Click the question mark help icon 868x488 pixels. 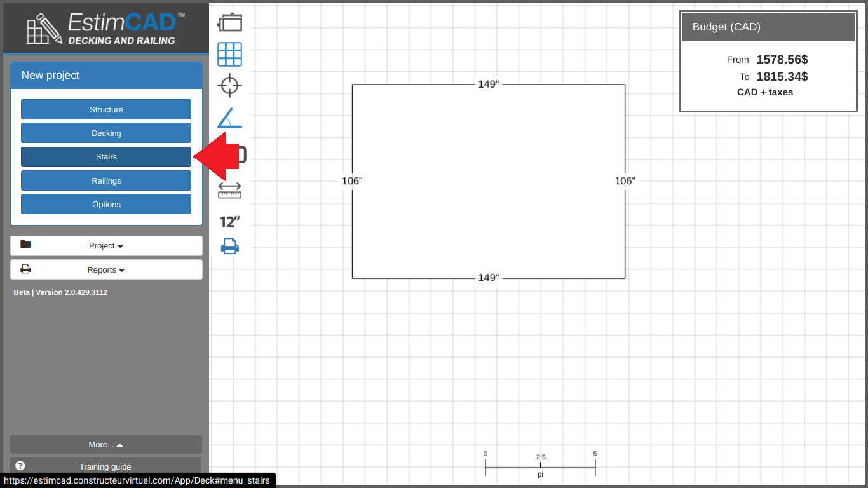[x=20, y=466]
